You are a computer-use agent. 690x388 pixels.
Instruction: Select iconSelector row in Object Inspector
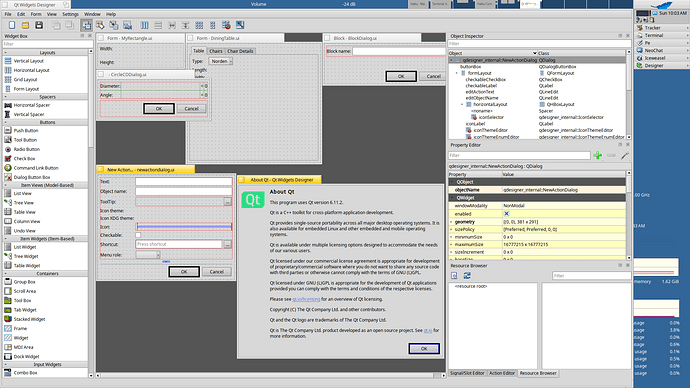[x=537, y=117]
